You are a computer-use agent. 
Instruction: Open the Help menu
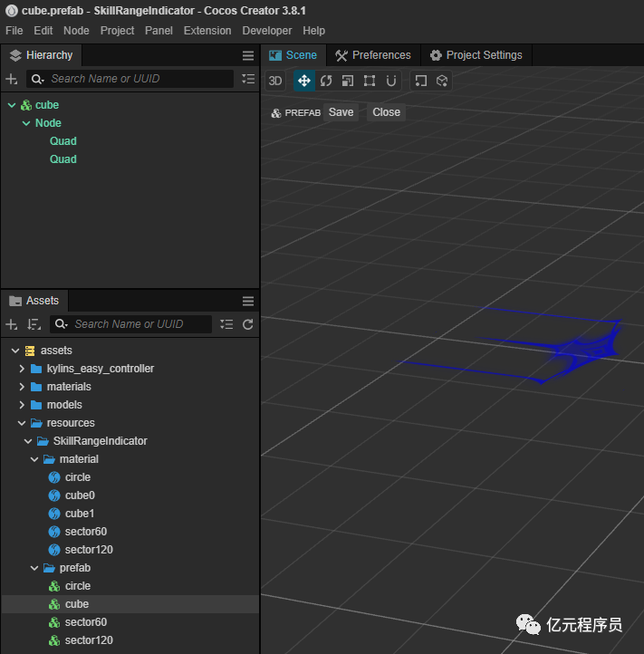pos(313,31)
